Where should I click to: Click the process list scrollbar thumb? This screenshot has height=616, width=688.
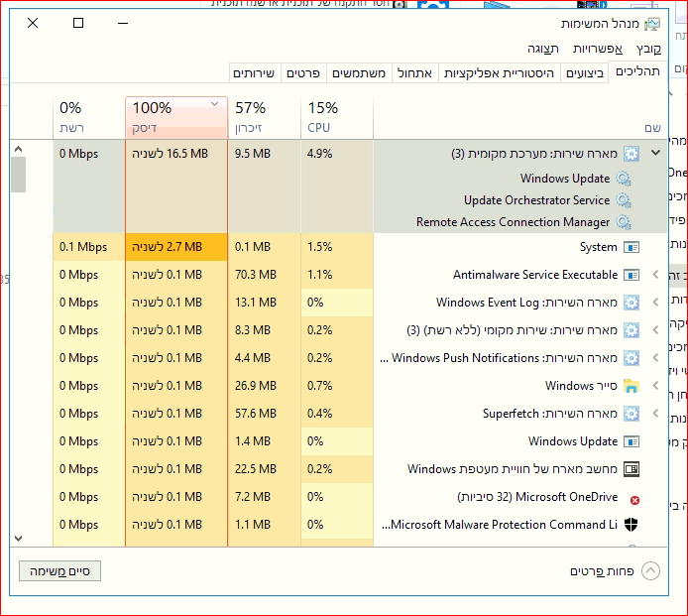coord(18,175)
